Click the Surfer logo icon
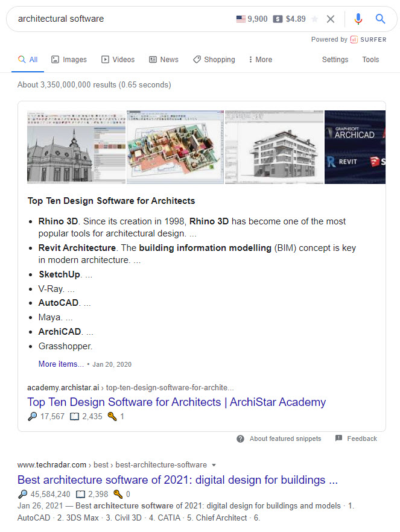 coord(354,40)
